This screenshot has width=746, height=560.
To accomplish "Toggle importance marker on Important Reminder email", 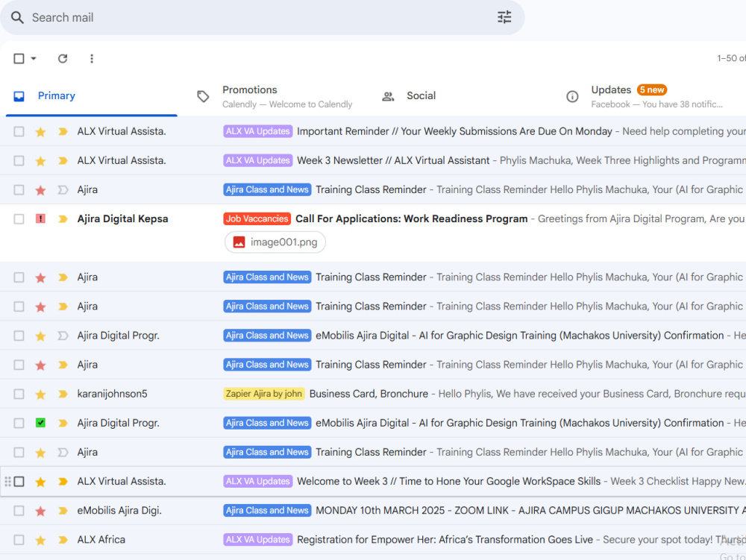I will click(63, 131).
